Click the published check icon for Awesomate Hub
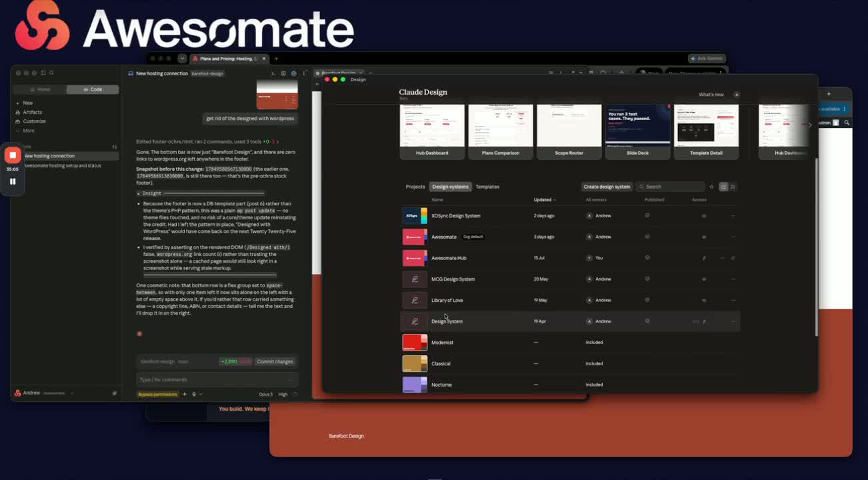This screenshot has width=868, height=480. (x=647, y=258)
